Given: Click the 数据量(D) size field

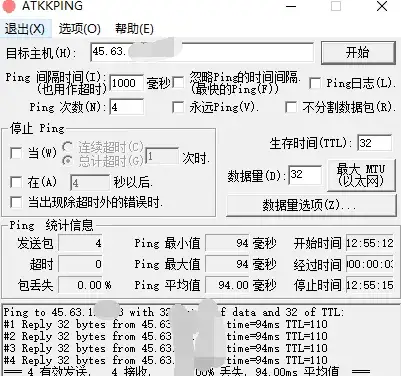Looking at the screenshot, I should tap(305, 175).
